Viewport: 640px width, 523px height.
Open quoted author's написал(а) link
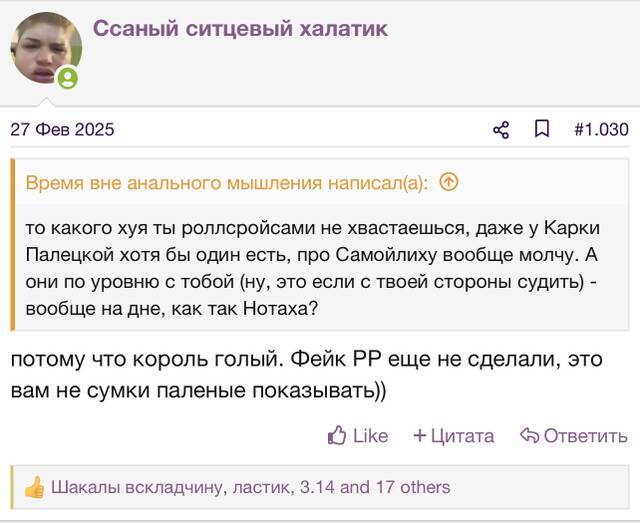pyautogui.click(x=227, y=182)
